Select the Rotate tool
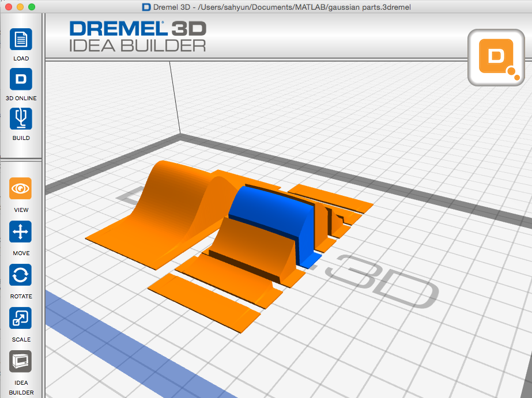 [20, 275]
